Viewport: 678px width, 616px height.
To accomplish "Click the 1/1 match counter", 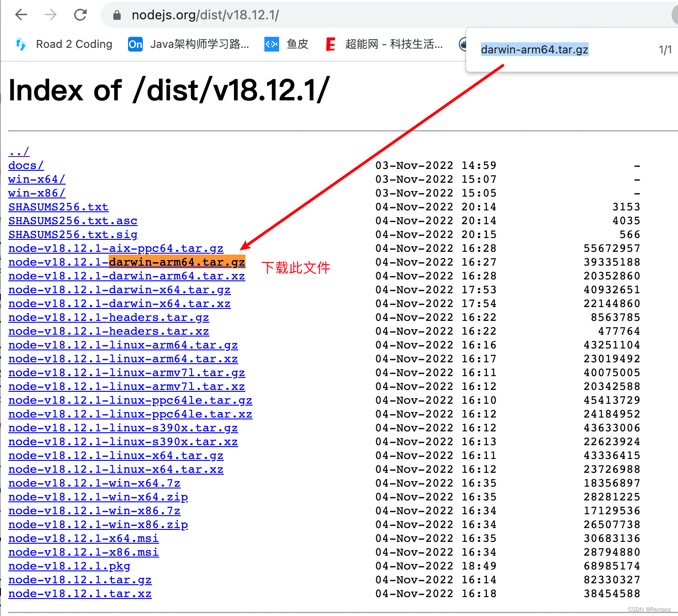I will (665, 50).
